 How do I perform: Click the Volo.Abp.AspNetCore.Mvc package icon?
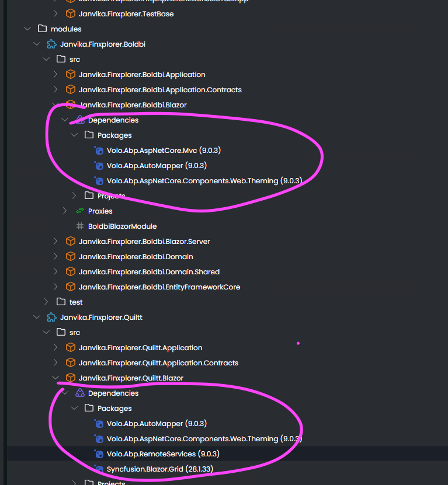point(99,151)
